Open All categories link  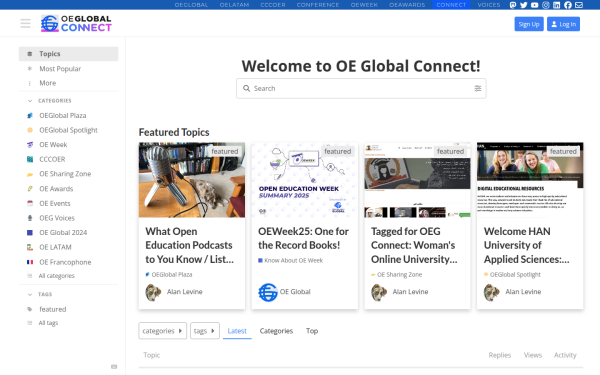click(x=68, y=276)
